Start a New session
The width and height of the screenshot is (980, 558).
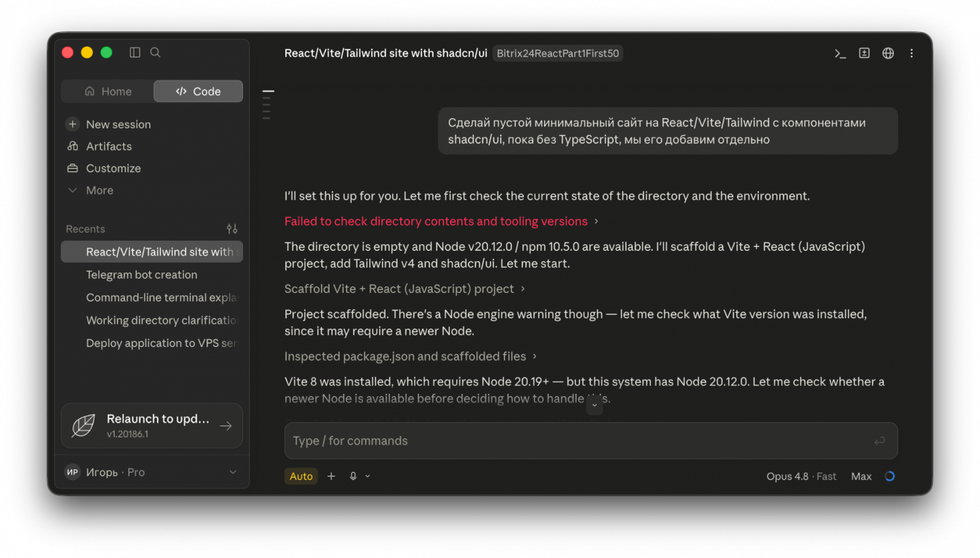tap(118, 124)
